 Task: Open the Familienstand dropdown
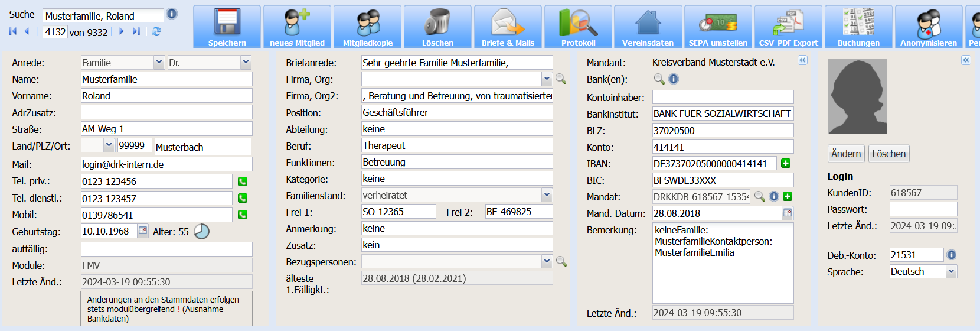[547, 194]
